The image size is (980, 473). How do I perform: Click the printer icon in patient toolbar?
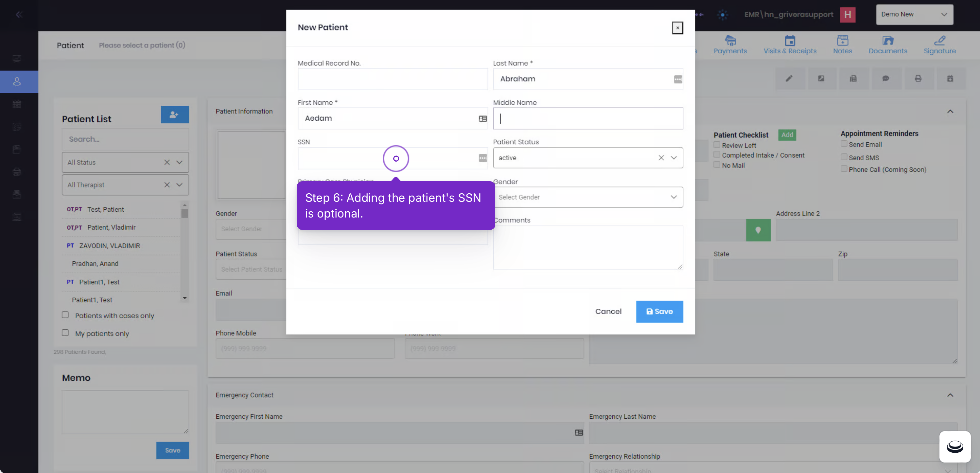pyautogui.click(x=918, y=79)
